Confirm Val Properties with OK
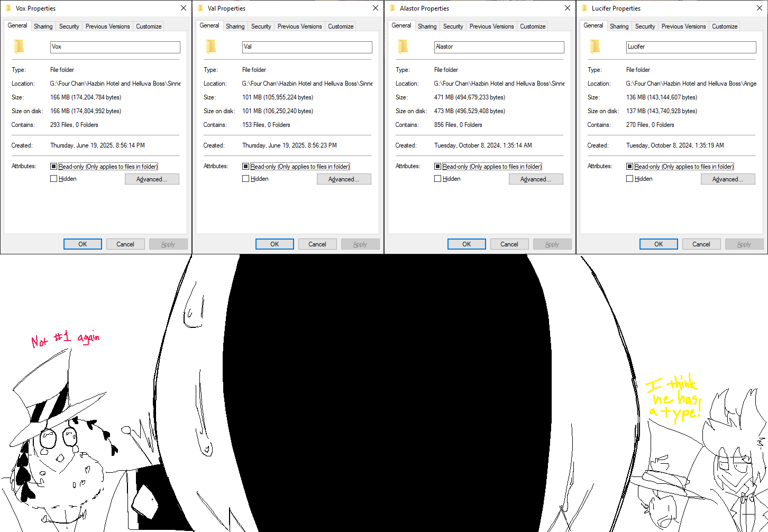The height and width of the screenshot is (532, 768). point(275,244)
